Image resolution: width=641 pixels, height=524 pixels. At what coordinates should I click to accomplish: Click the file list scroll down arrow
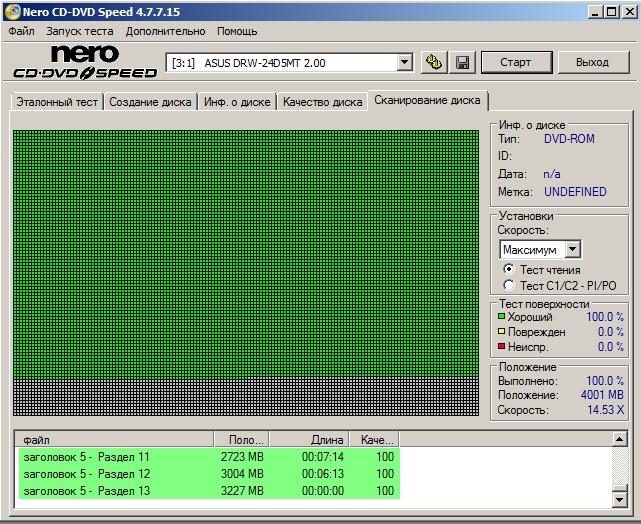(620, 498)
